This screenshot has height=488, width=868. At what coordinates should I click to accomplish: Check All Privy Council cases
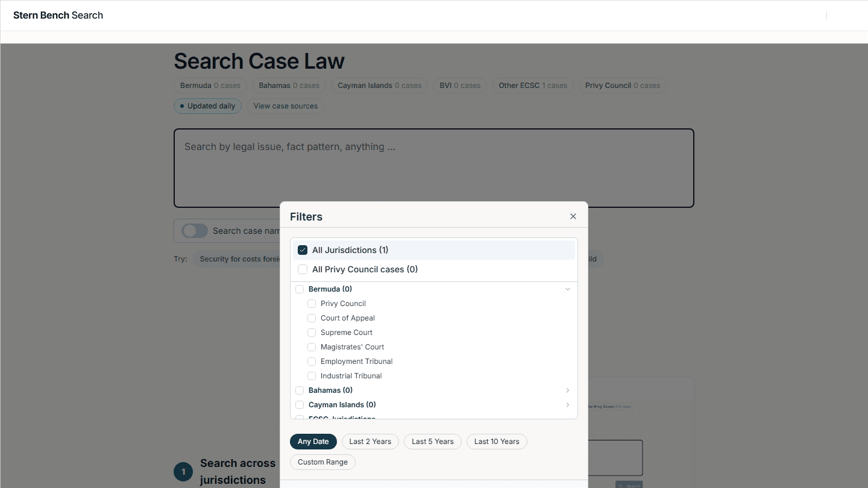click(302, 269)
